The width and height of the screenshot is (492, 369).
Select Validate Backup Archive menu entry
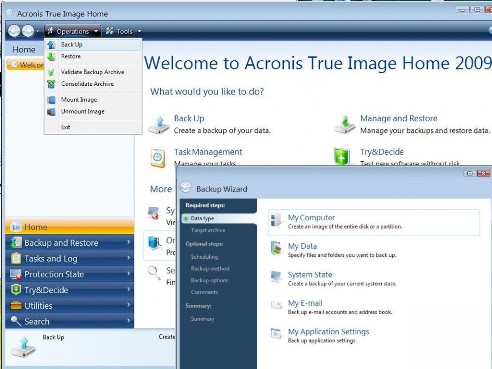click(93, 72)
